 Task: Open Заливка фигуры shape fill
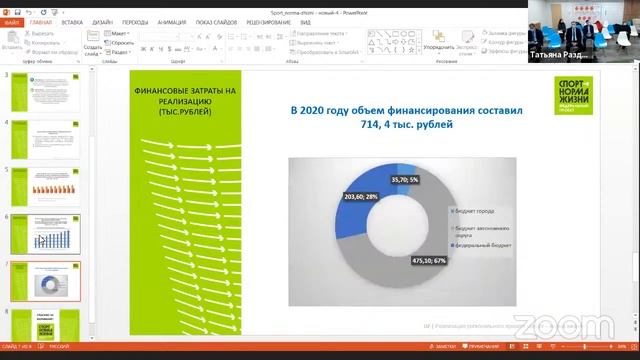pyautogui.click(x=504, y=33)
